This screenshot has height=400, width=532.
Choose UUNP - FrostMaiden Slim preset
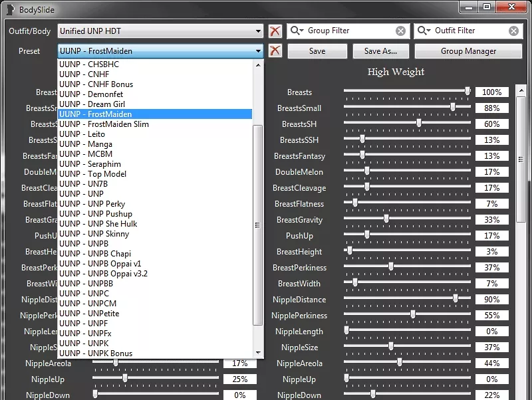click(x=155, y=124)
